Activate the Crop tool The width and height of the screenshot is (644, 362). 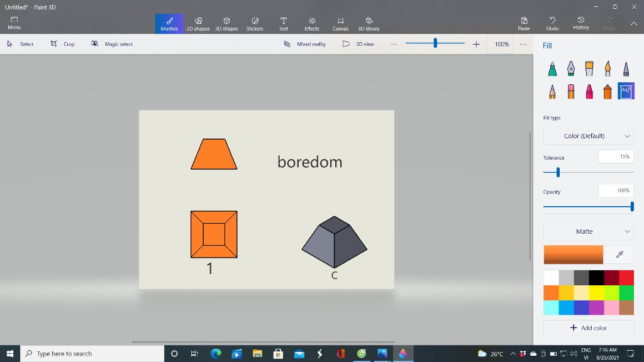pyautogui.click(x=62, y=44)
